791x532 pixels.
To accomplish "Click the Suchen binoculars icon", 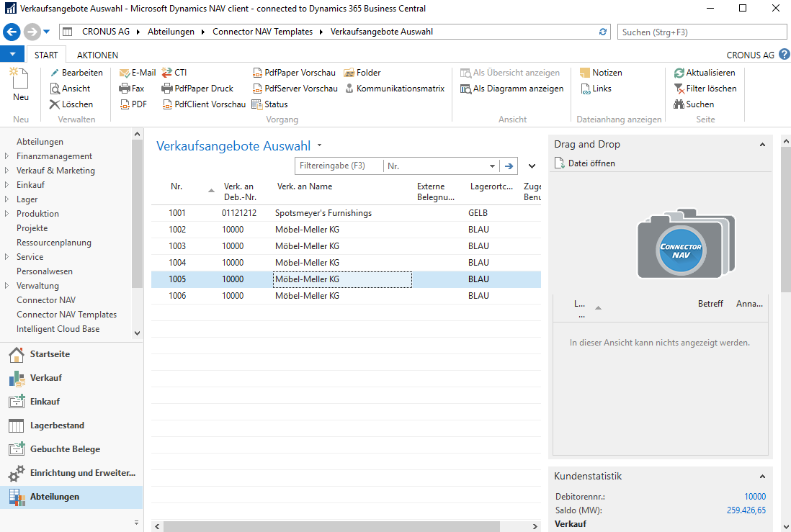I will (x=679, y=104).
